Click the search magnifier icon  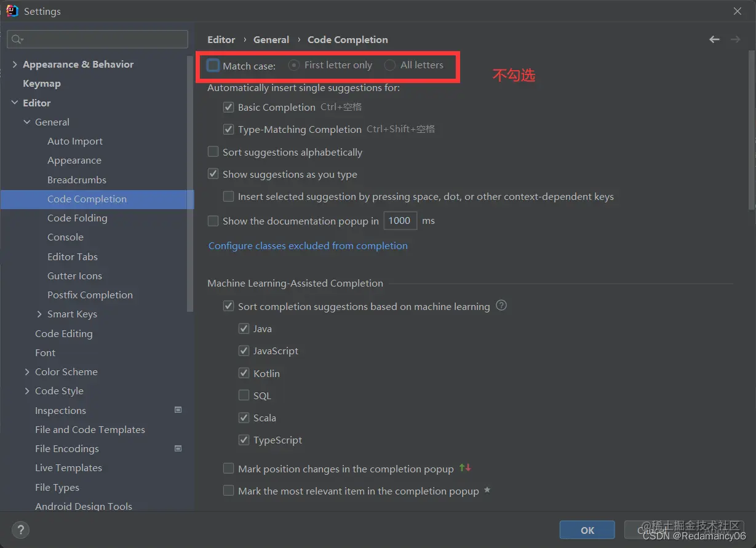click(17, 39)
